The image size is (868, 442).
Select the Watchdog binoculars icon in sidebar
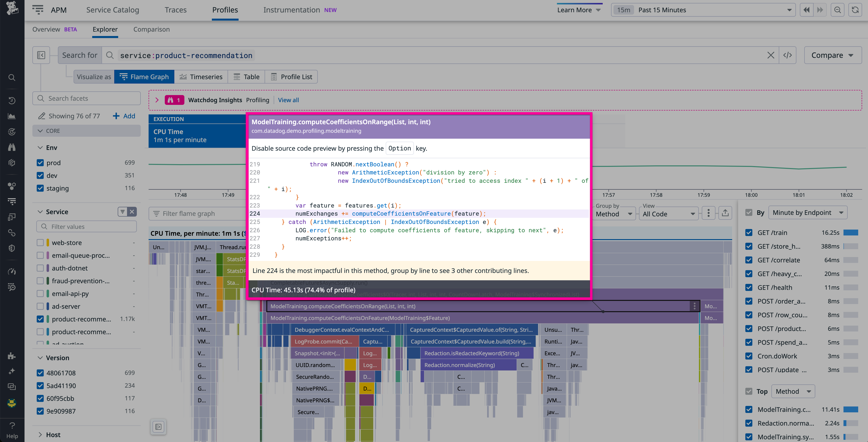(x=12, y=147)
